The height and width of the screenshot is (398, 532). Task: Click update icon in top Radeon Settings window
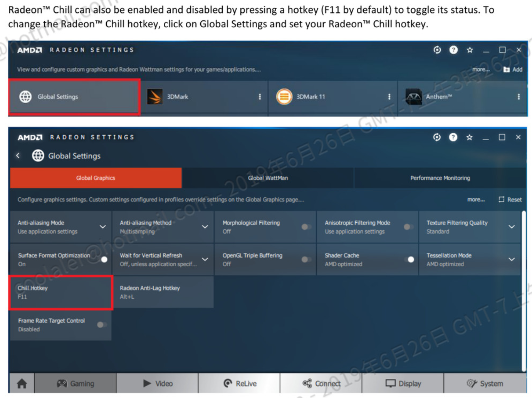click(x=437, y=50)
